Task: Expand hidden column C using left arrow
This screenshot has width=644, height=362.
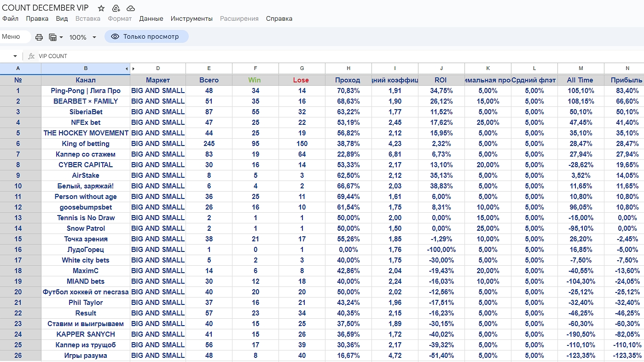Action: coord(127,69)
